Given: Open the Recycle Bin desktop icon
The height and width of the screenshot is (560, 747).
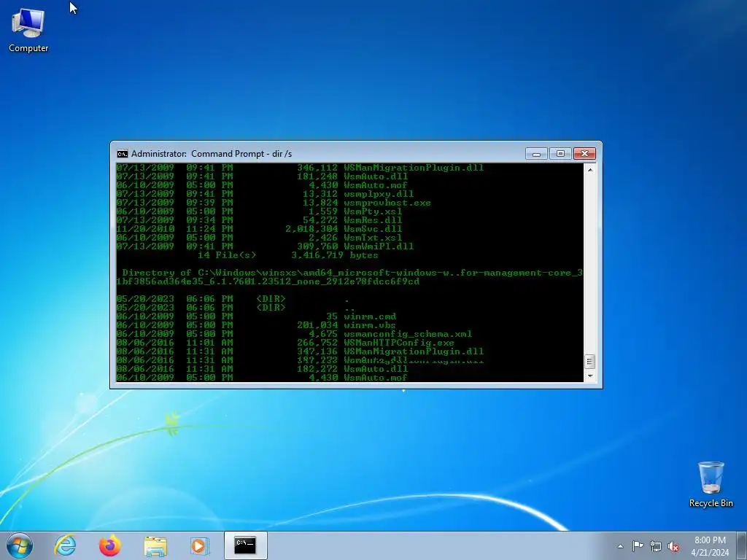Looking at the screenshot, I should coord(711,484).
